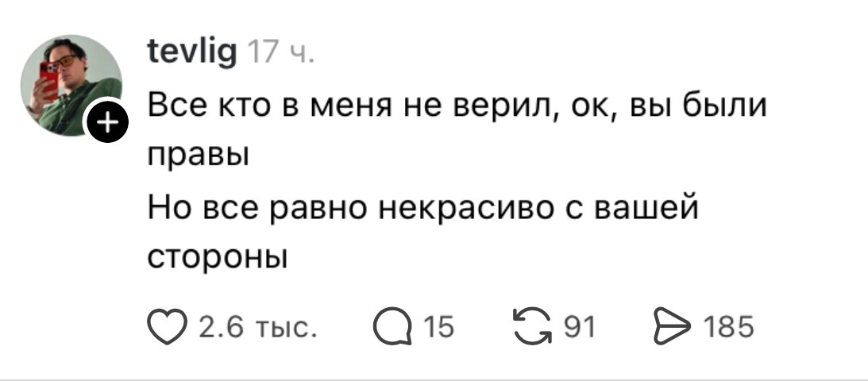
Task: Like the post with the heart icon
Action: click(x=167, y=327)
